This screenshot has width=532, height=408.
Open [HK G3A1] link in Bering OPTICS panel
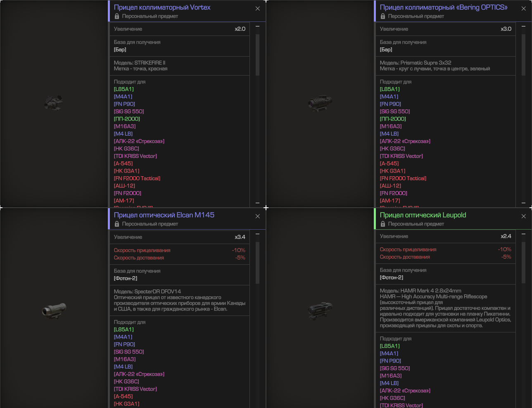click(392, 171)
